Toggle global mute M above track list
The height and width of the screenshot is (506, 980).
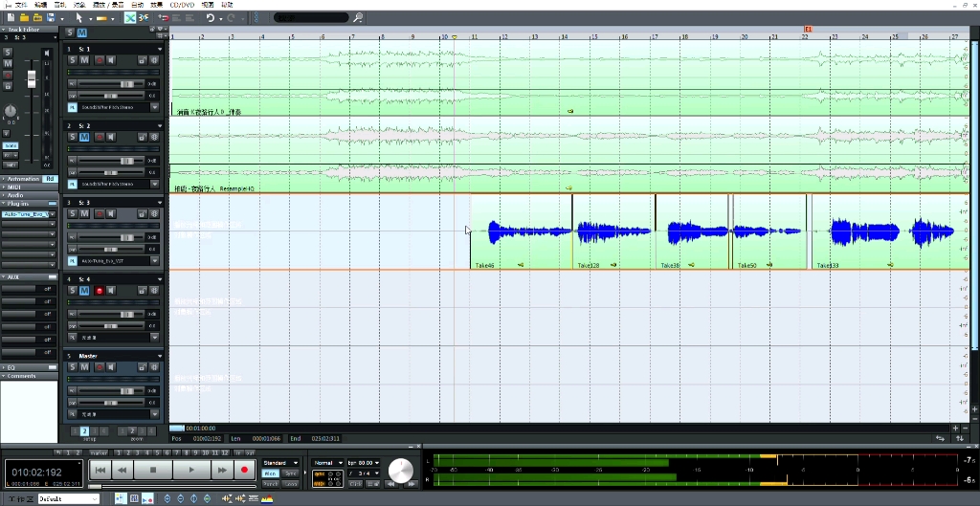(x=82, y=33)
